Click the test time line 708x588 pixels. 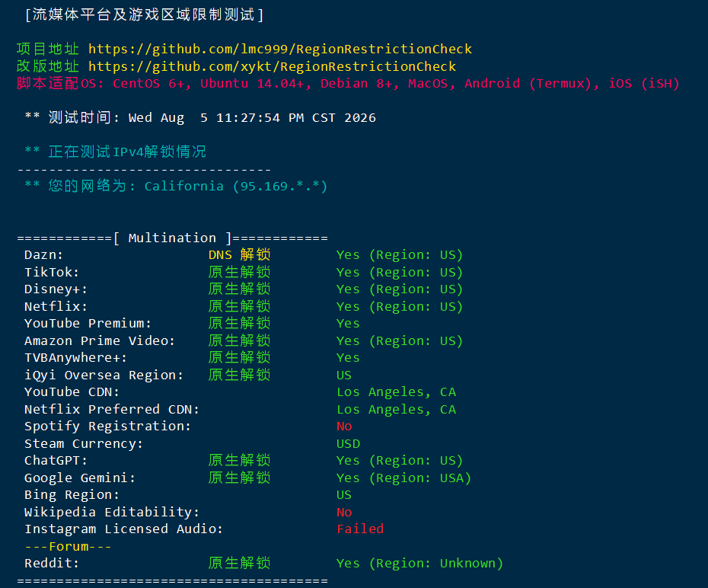click(x=200, y=117)
